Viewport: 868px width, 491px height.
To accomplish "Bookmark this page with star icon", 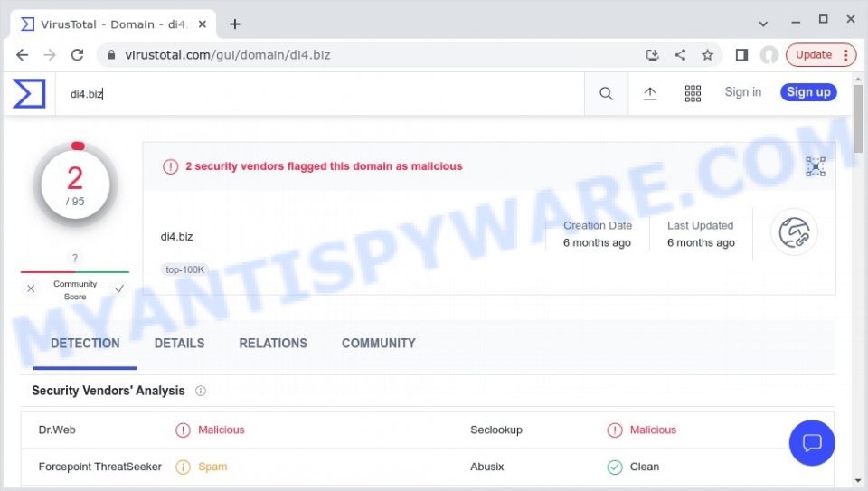I will pos(707,55).
